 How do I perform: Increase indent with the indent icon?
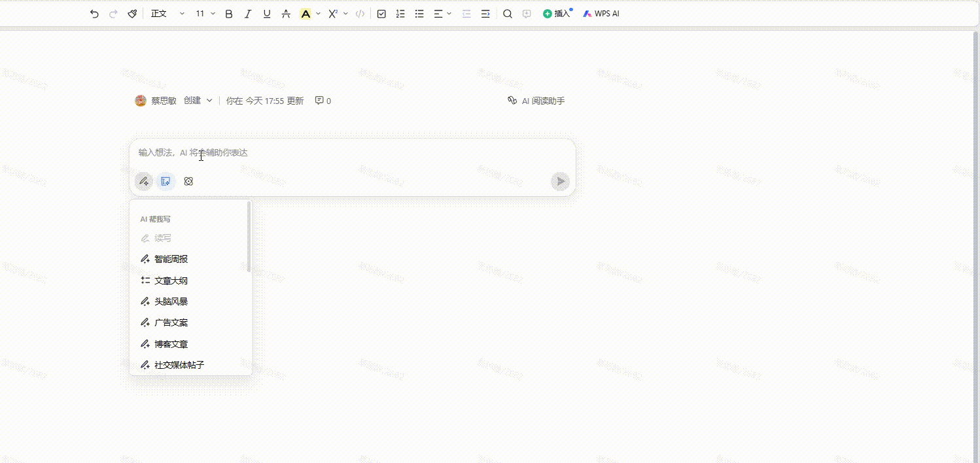coord(485,14)
